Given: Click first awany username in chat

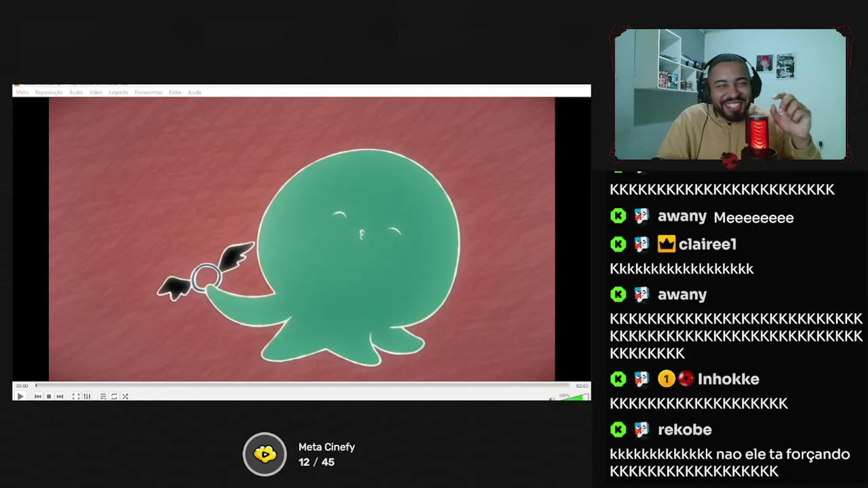Looking at the screenshot, I should pos(682,217).
